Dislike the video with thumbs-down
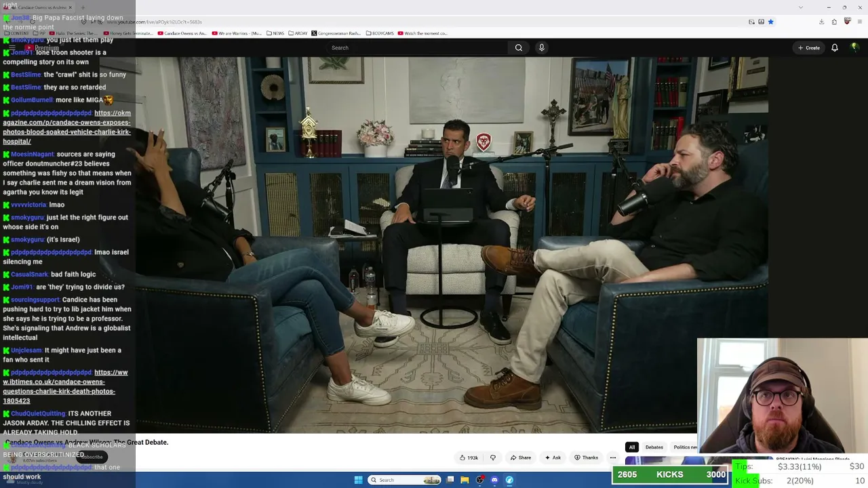This screenshot has width=868, height=488. 493,457
